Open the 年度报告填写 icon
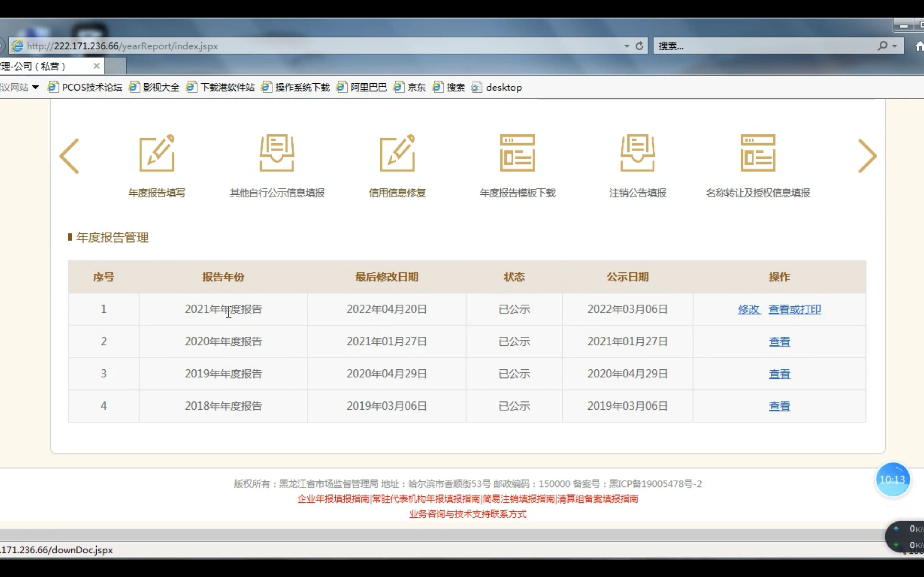 pos(157,154)
